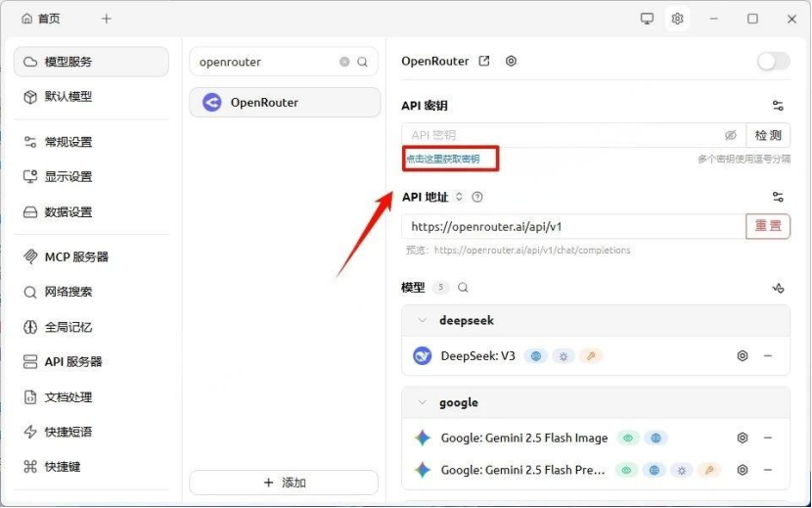Click the magnifier icon in provider search
This screenshot has height=508, width=812.
pos(363,62)
